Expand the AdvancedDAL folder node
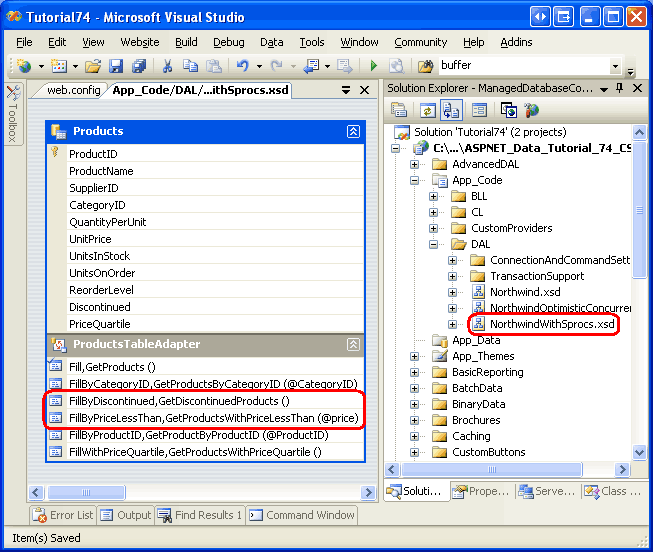The image size is (653, 552). 416,164
